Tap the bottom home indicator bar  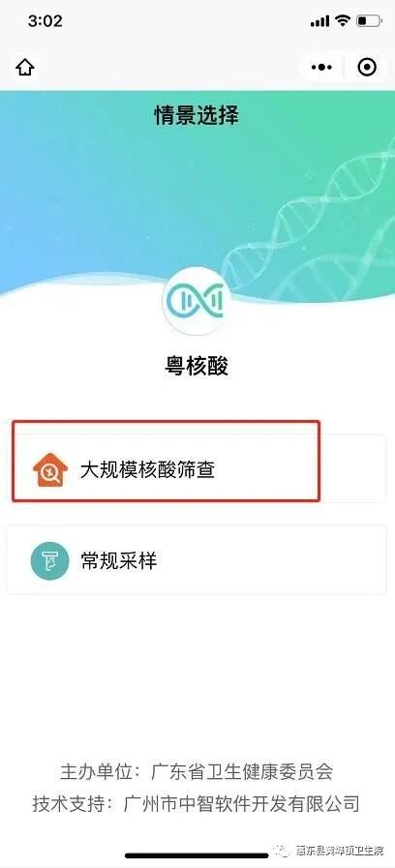pos(197,855)
